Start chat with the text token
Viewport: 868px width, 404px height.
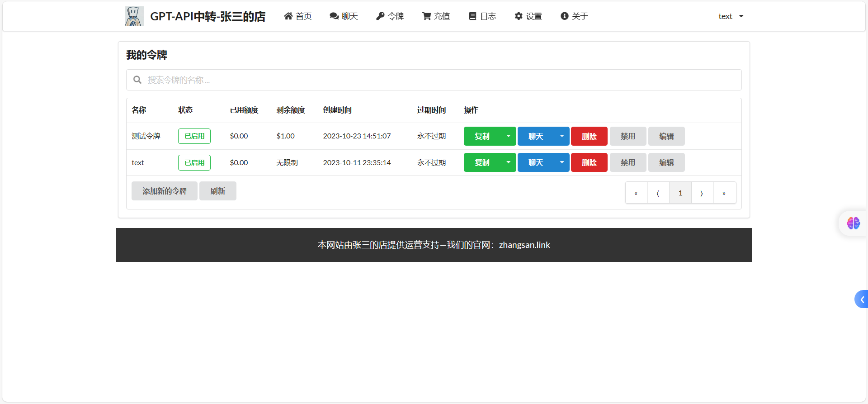(x=536, y=162)
